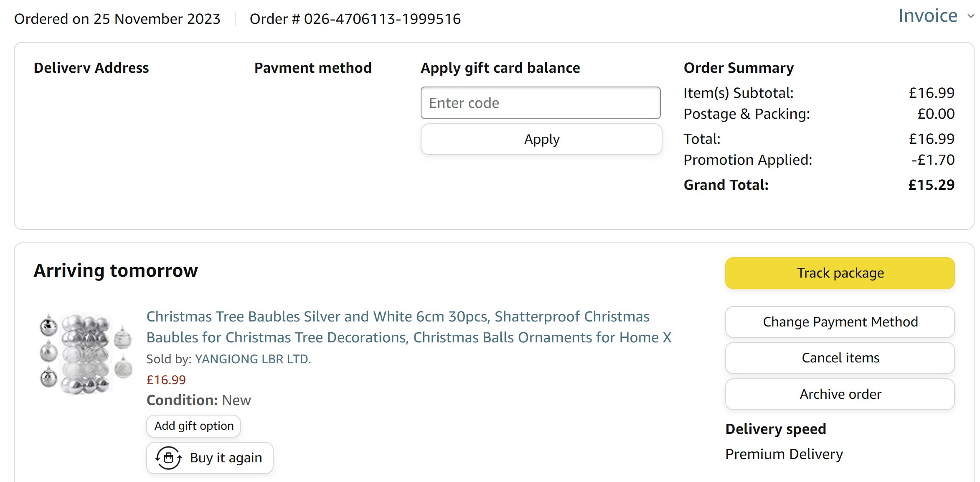Click the Arriving tomorrow heading
980x482 pixels.
(116, 270)
